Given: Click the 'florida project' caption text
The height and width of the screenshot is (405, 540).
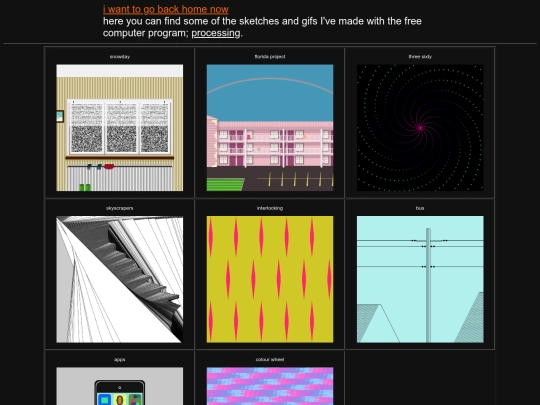Looking at the screenshot, I should click(270, 56).
